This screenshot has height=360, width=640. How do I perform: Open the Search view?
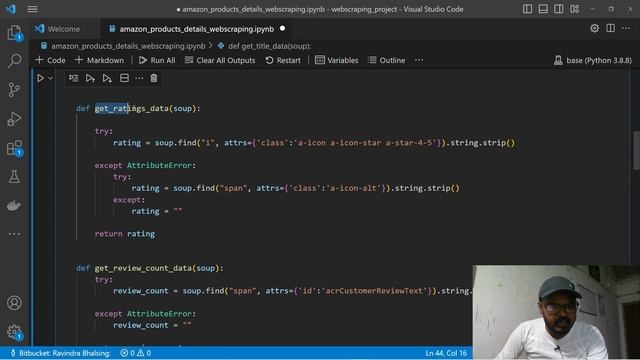[x=14, y=61]
